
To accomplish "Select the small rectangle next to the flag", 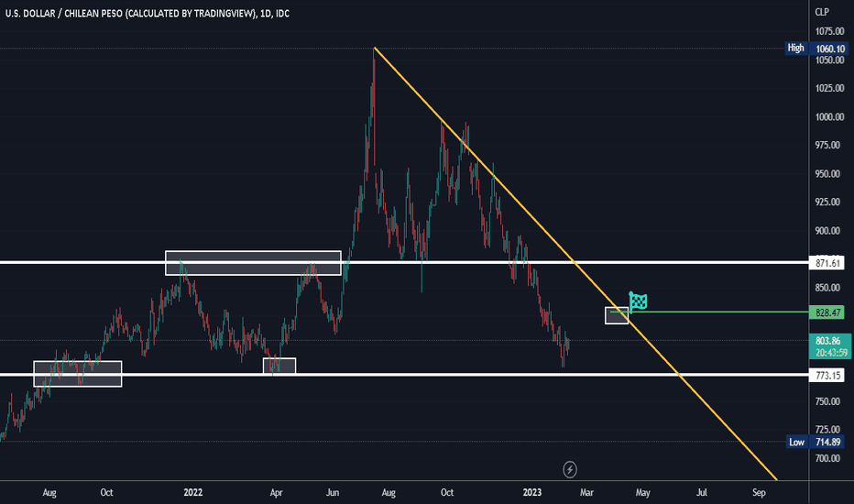I will pos(617,315).
